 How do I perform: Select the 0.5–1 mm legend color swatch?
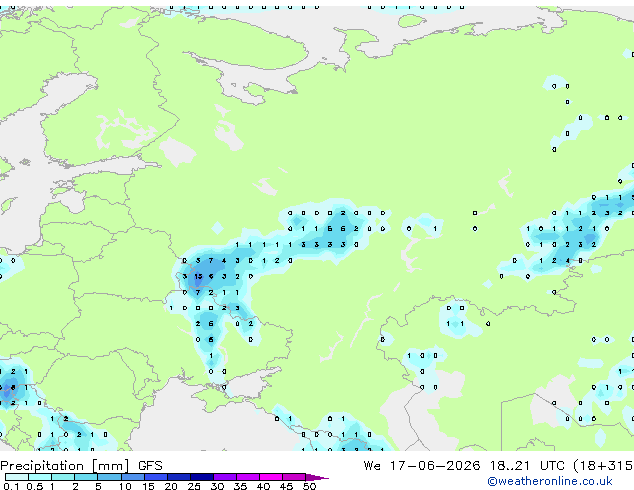[x=40, y=477]
